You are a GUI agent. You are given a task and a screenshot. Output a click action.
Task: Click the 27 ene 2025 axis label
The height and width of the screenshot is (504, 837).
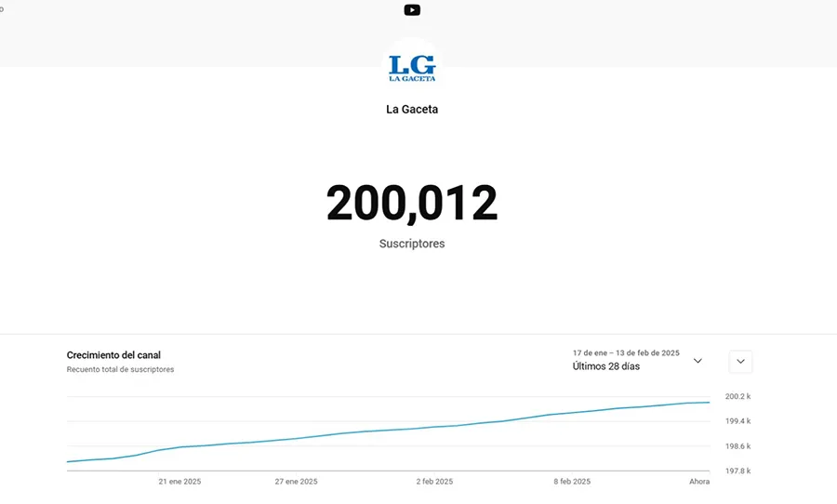click(296, 482)
